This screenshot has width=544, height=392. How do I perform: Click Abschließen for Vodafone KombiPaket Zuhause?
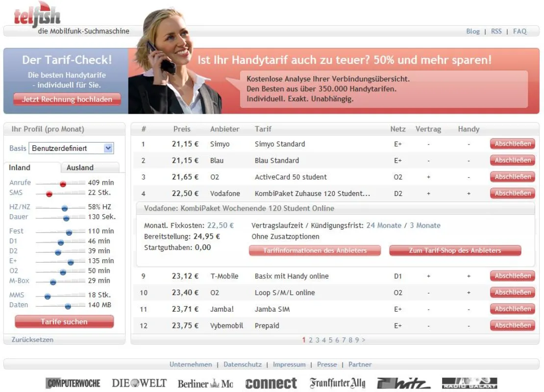[x=513, y=193]
